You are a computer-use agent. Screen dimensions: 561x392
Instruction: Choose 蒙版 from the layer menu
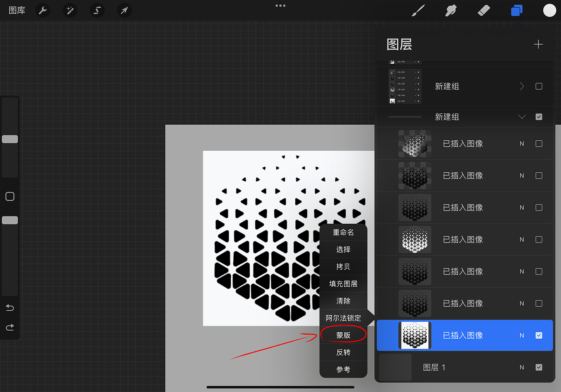point(343,335)
